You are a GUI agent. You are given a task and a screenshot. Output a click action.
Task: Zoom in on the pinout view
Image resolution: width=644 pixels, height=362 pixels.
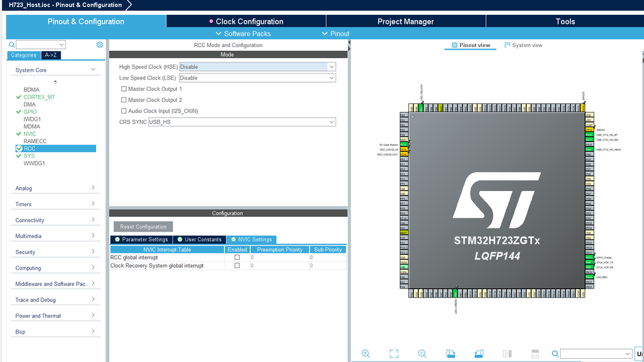pos(365,354)
